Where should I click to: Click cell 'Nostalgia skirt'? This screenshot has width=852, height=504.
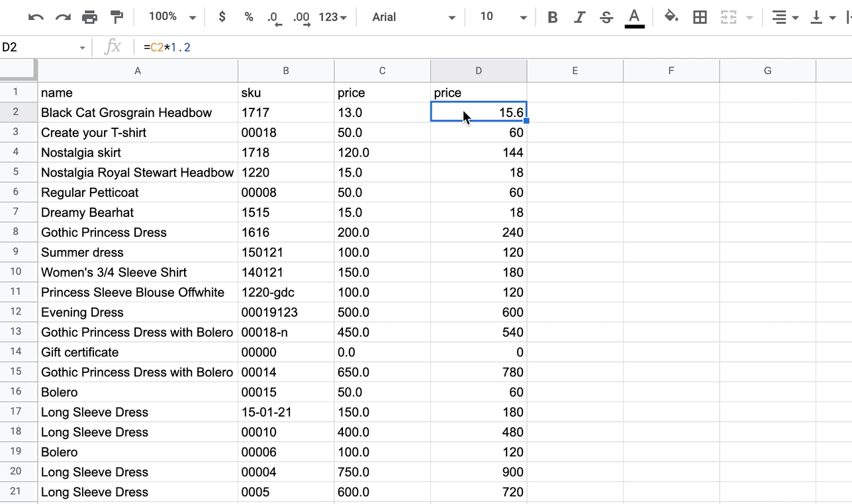[x=138, y=152]
